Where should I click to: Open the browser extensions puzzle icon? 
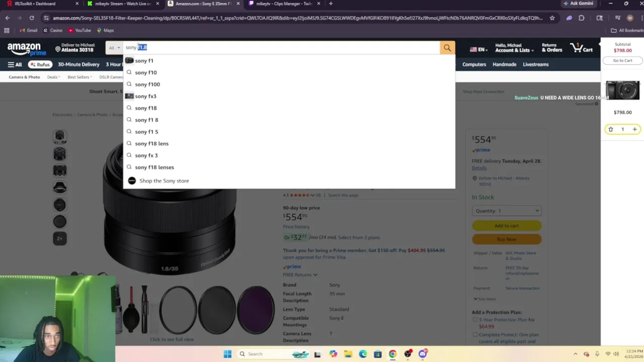(582, 18)
